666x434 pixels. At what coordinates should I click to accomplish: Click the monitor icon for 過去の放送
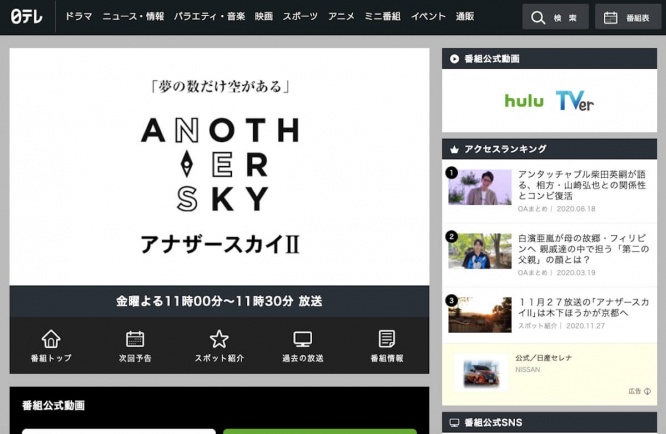[303, 339]
